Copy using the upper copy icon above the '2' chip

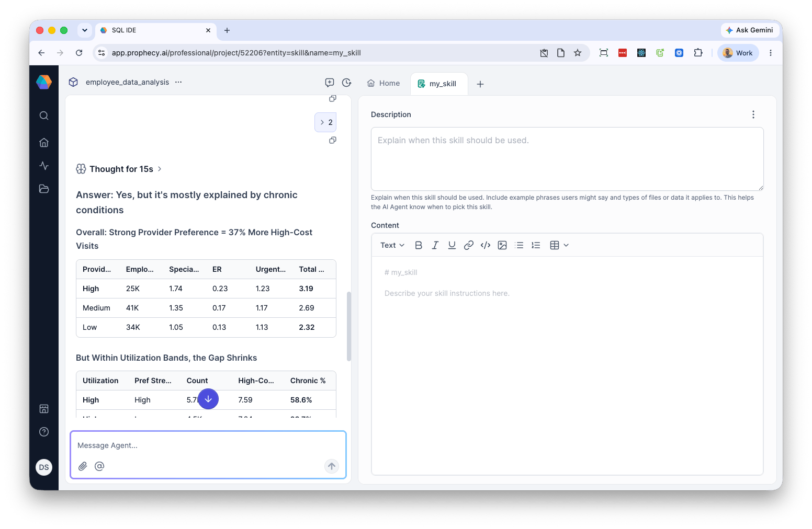click(332, 98)
